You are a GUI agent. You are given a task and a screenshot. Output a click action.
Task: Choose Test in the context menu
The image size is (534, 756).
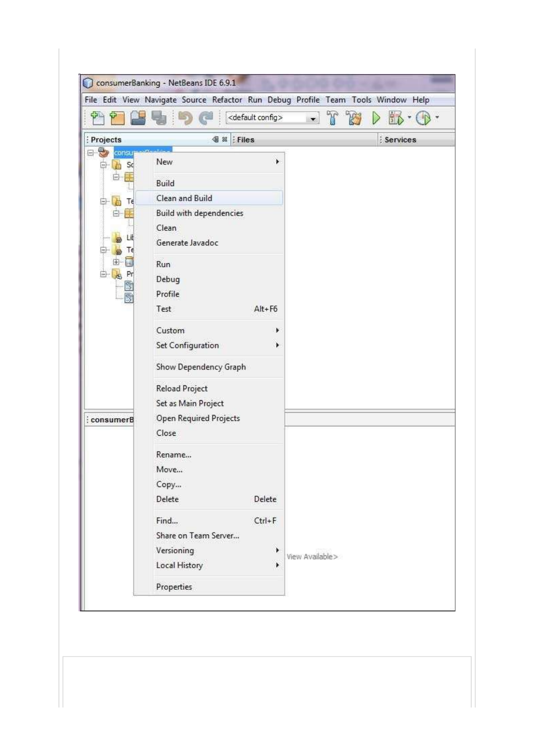tap(209, 309)
